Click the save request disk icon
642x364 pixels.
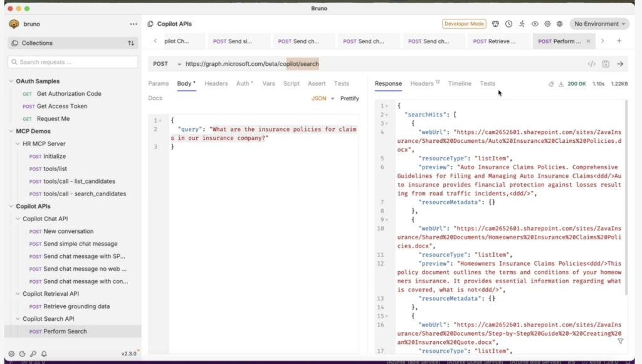pyautogui.click(x=606, y=64)
